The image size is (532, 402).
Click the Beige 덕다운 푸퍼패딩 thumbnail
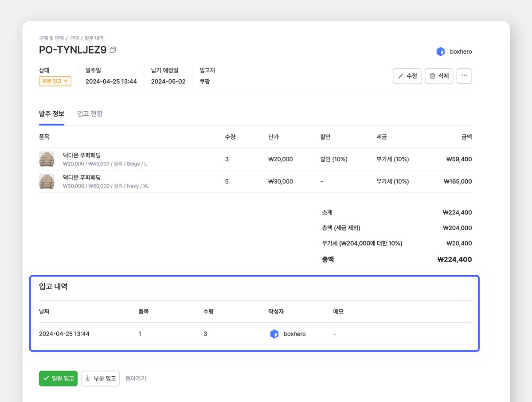(47, 159)
